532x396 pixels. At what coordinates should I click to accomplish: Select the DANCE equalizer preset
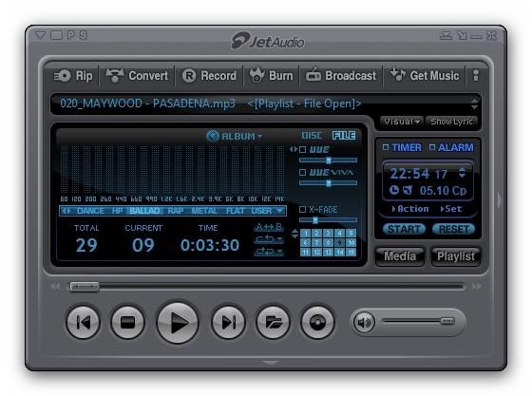(90, 211)
